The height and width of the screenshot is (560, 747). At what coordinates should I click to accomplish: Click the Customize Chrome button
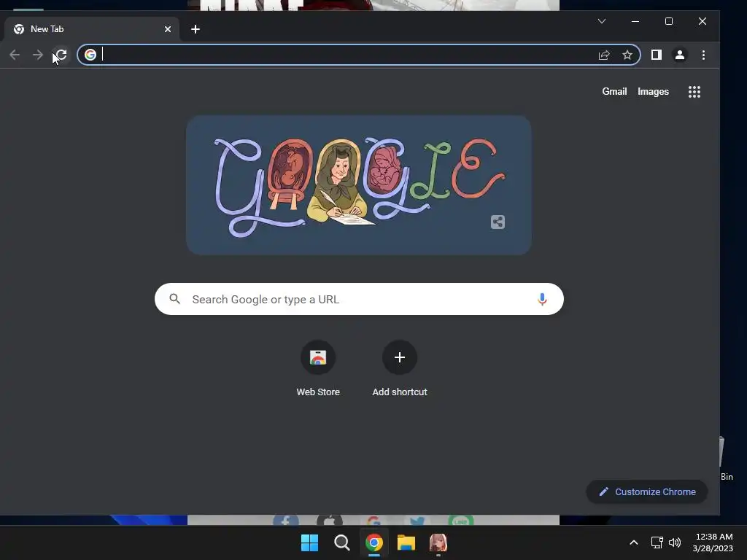click(x=647, y=492)
